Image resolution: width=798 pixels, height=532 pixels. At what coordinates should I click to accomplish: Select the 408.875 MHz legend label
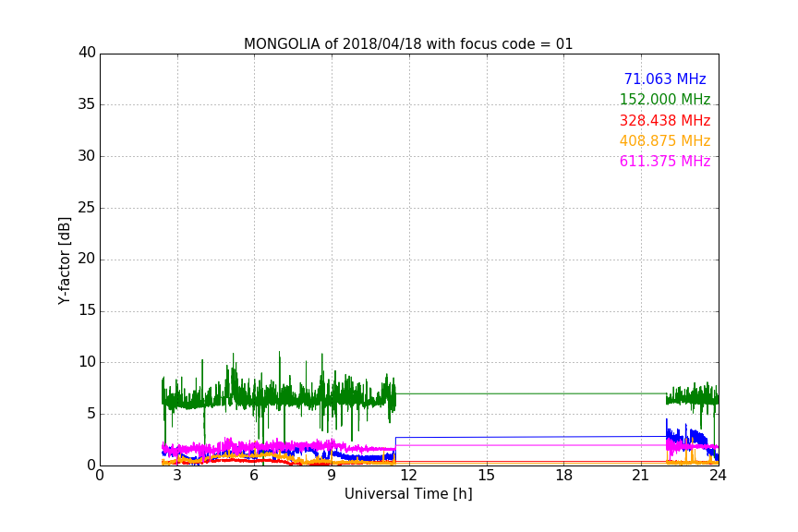tap(665, 141)
